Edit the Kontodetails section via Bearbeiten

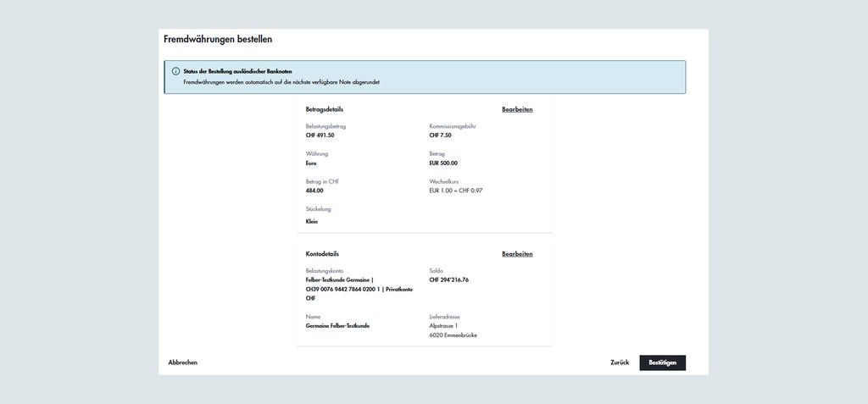pyautogui.click(x=517, y=254)
